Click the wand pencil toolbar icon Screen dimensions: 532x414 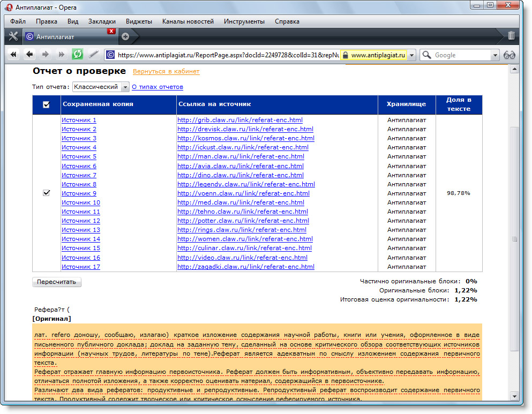point(93,55)
